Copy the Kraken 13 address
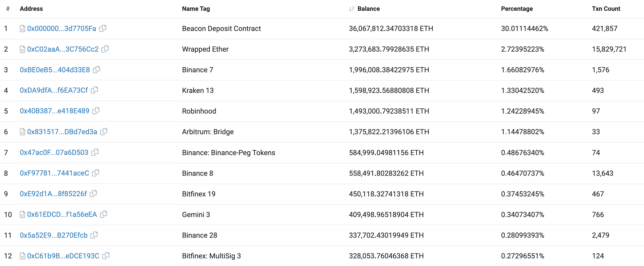Viewport: 644px width, 266px height. 95,90
